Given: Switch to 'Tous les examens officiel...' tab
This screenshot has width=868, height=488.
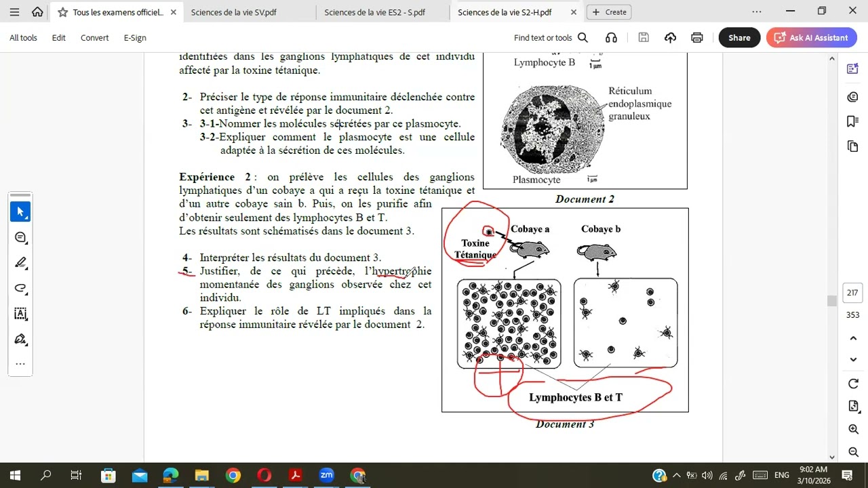Looking at the screenshot, I should click(117, 12).
